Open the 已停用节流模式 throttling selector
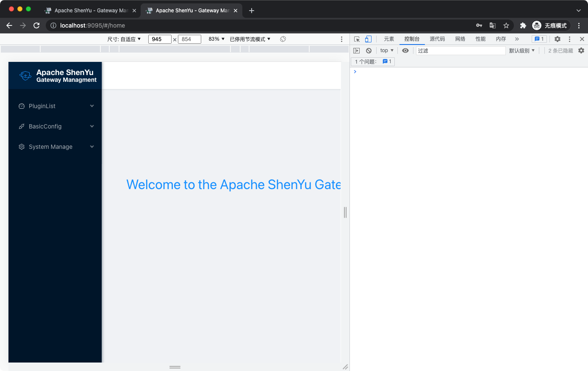Viewport: 588px width, 371px height. coord(250,39)
